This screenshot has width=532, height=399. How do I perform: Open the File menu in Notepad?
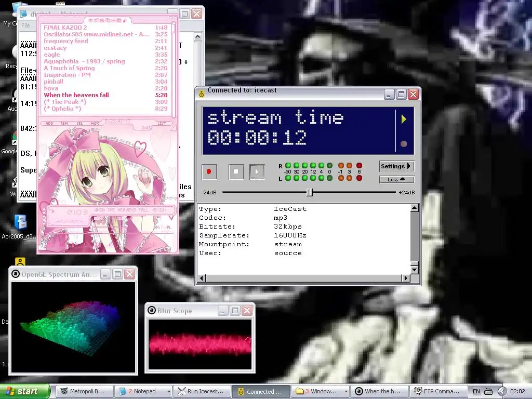click(x=25, y=25)
